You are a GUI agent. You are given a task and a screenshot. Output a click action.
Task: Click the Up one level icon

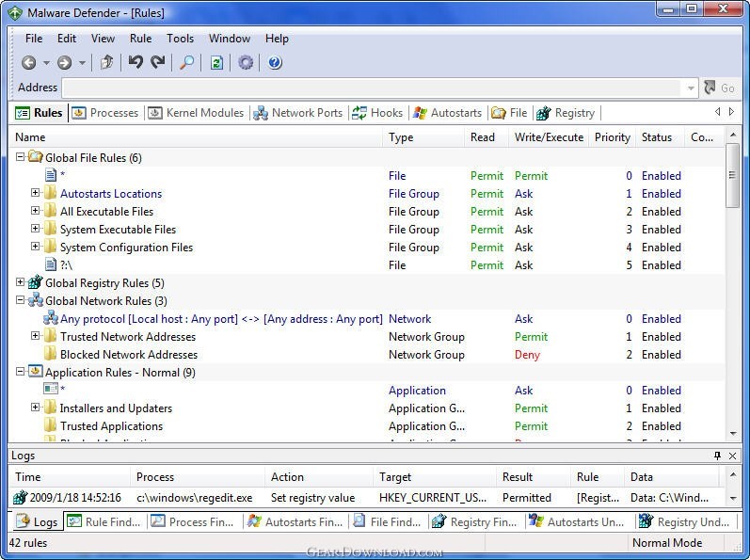tap(106, 62)
